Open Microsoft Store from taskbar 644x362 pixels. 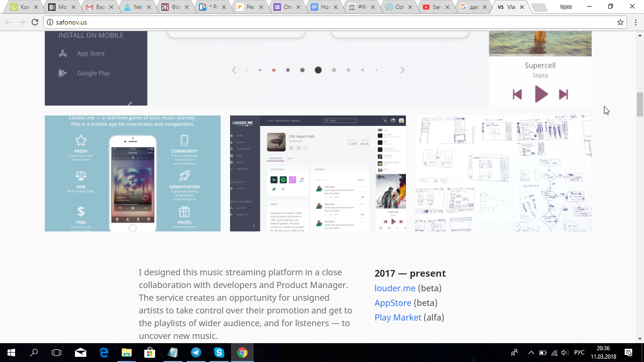click(x=149, y=353)
